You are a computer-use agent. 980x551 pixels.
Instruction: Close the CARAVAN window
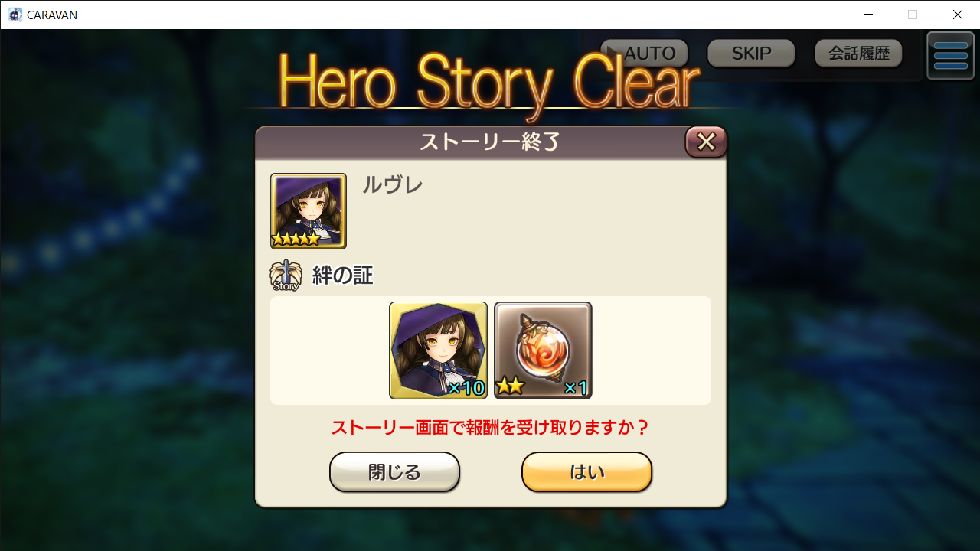957,15
